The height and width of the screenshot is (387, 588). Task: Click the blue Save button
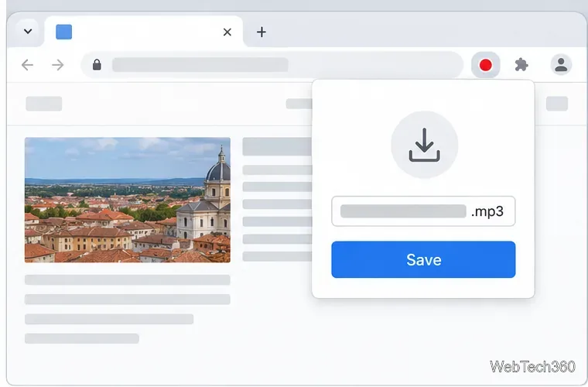click(423, 259)
